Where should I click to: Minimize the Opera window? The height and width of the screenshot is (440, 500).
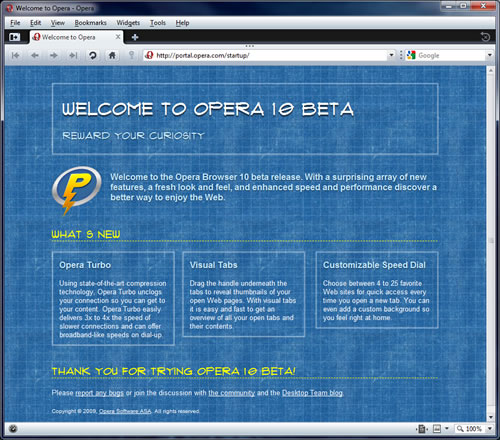tap(449, 6)
